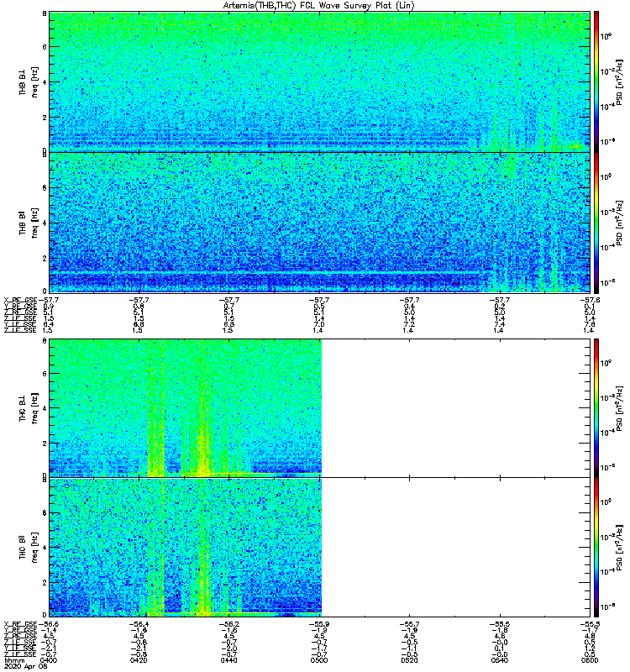Select the 'THB B⊥ freq [Hz]' axis label
The height and width of the screenshot is (672, 630).
pyautogui.click(x=29, y=81)
